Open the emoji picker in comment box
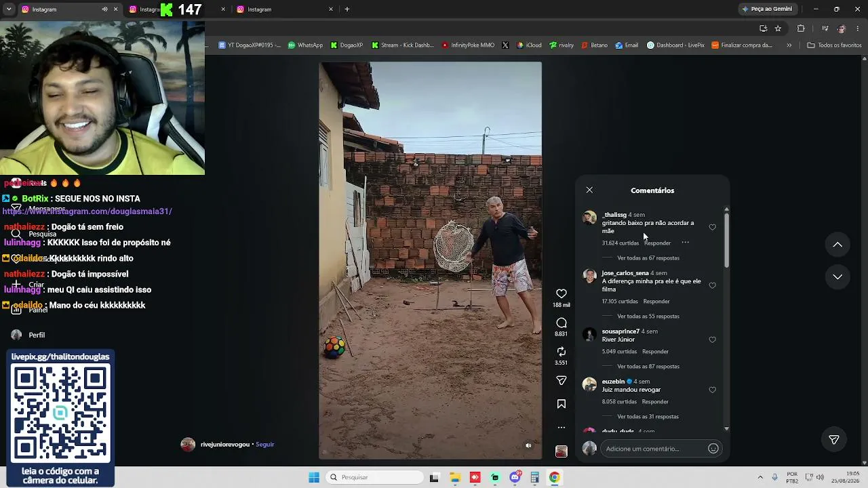The height and width of the screenshot is (488, 868). tap(713, 449)
